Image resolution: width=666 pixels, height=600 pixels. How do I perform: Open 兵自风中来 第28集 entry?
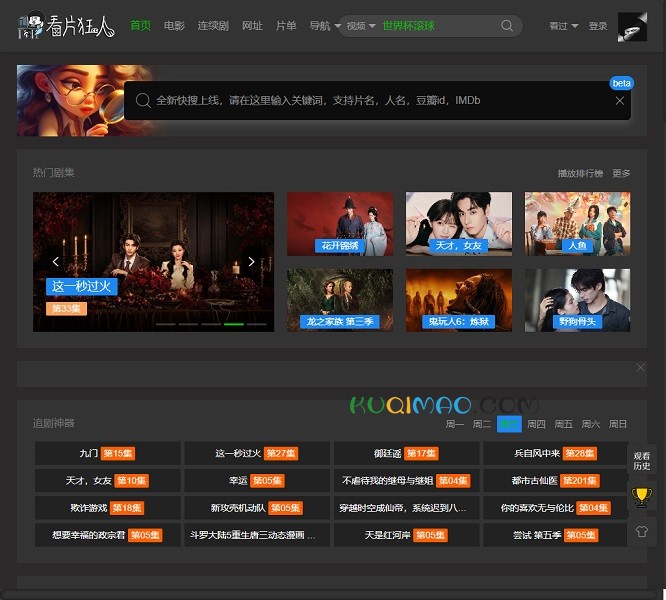[556, 454]
